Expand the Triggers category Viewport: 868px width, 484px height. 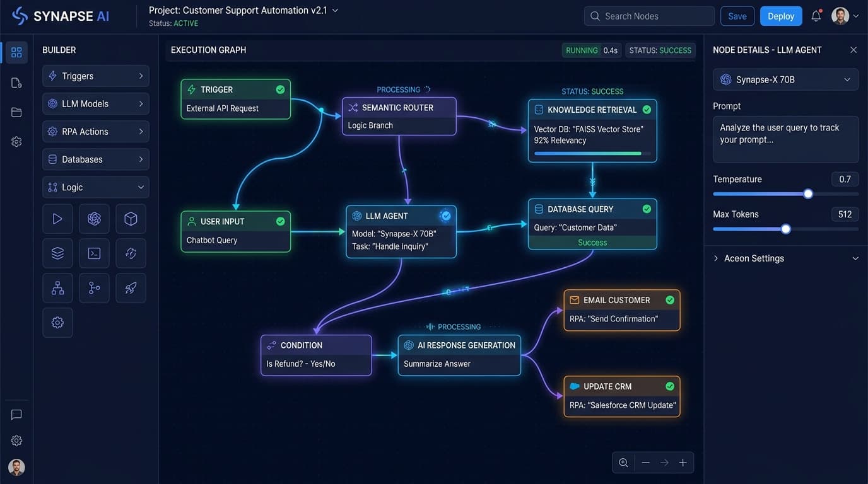point(96,76)
